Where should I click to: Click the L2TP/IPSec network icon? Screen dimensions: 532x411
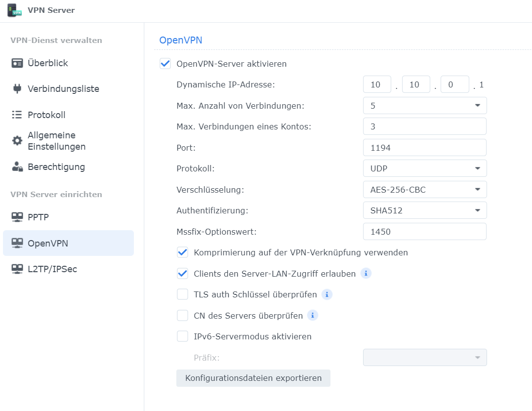point(17,269)
